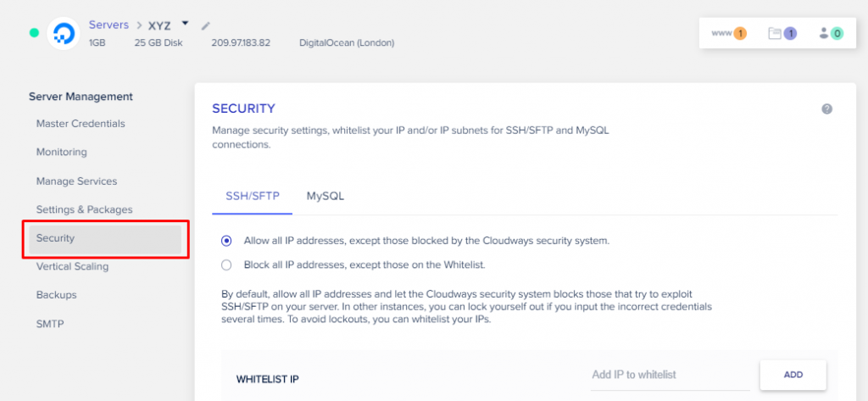Switch to the MySQL tab
This screenshot has height=401, width=868.
click(x=325, y=196)
